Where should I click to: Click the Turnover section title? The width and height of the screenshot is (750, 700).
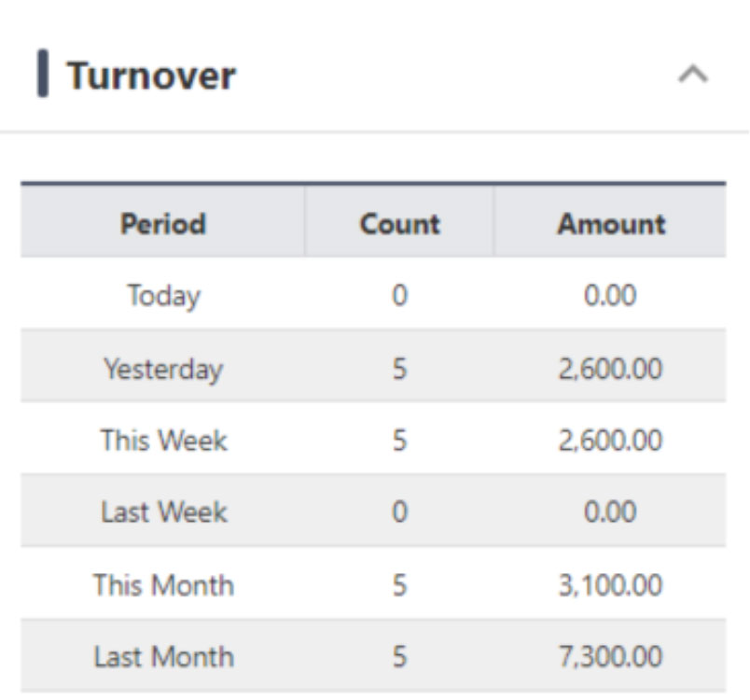(151, 76)
